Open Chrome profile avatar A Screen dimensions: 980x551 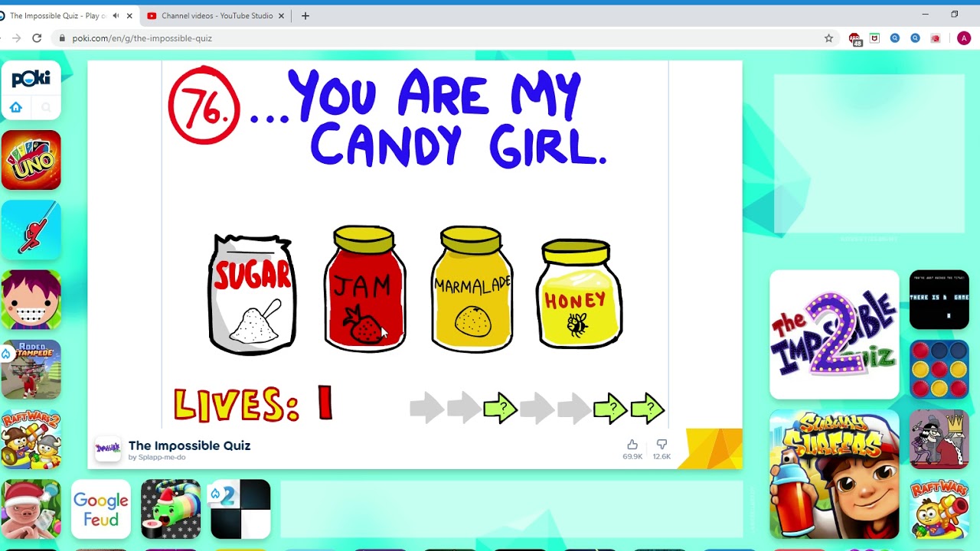[964, 38]
